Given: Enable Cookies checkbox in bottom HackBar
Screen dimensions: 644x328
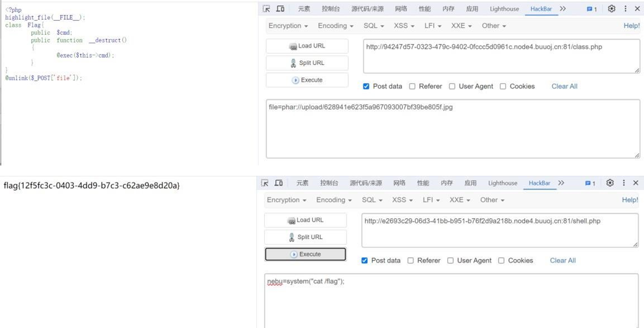Looking at the screenshot, I should (501, 261).
